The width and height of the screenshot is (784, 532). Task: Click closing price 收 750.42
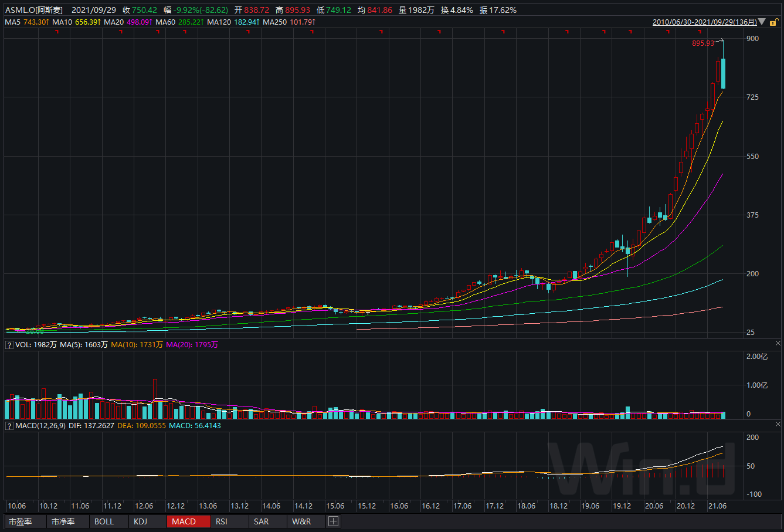[x=140, y=10]
